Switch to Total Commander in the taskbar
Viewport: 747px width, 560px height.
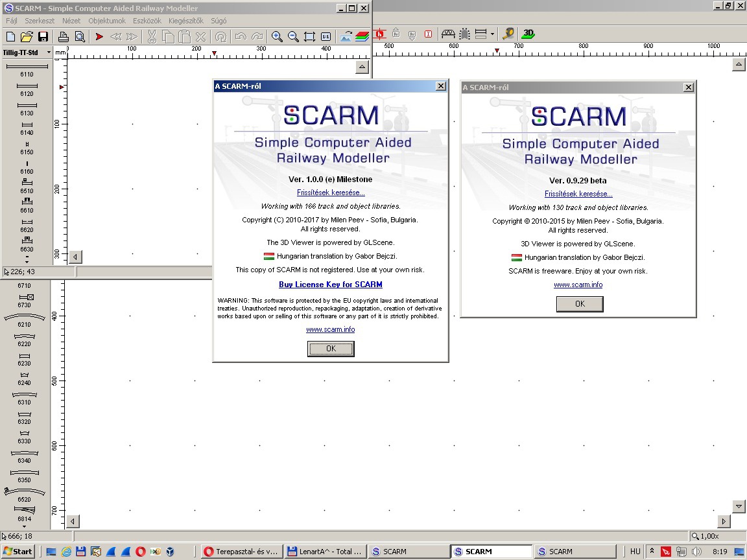coord(326,552)
